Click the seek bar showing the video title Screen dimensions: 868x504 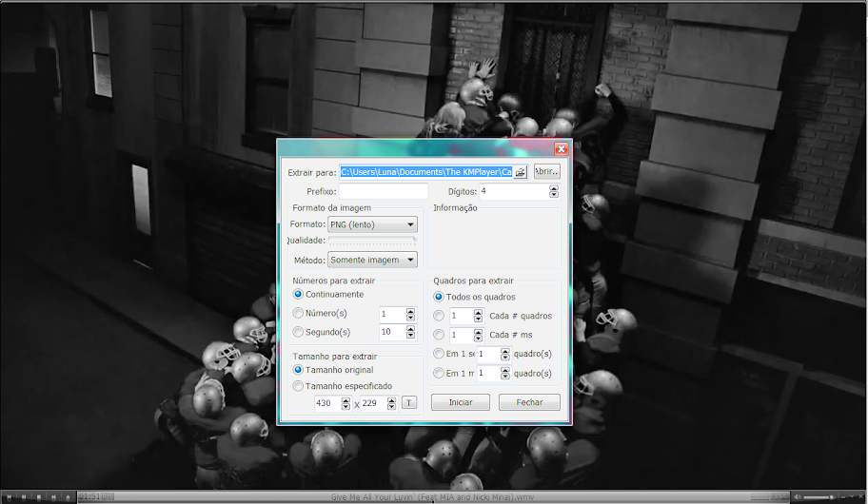(x=432, y=496)
